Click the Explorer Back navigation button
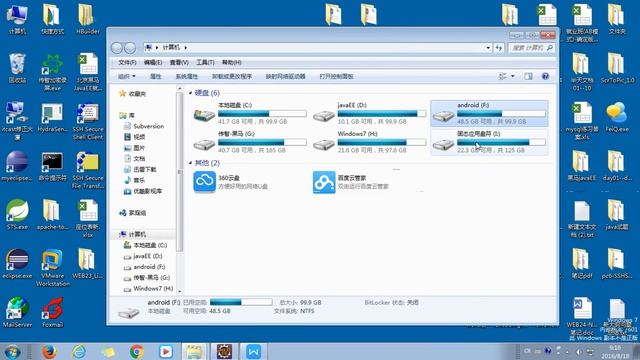640x360 pixels. click(117, 48)
